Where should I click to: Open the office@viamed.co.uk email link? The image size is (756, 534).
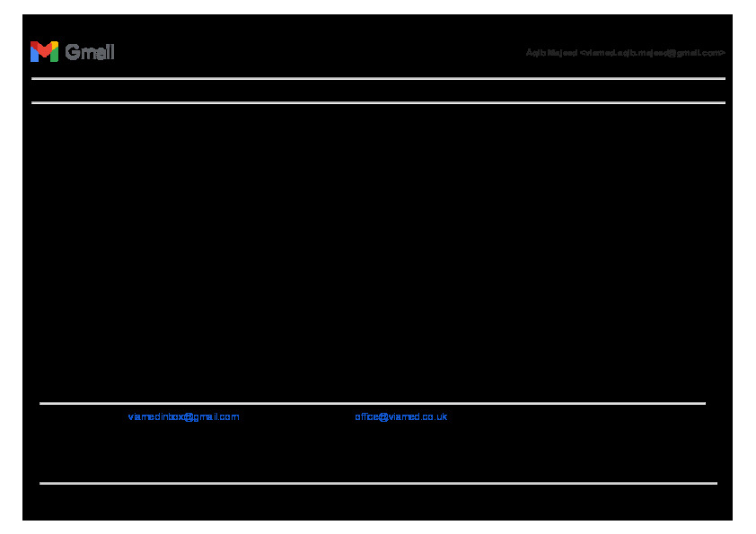point(400,417)
